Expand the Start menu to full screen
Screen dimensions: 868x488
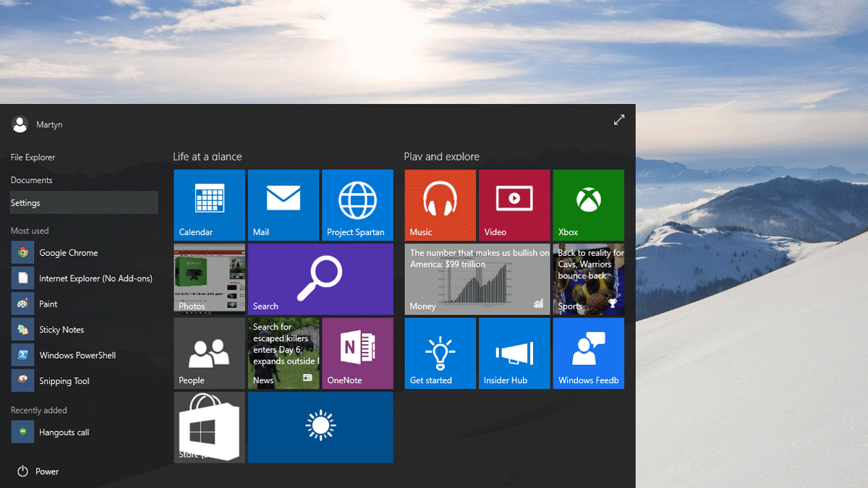point(619,120)
